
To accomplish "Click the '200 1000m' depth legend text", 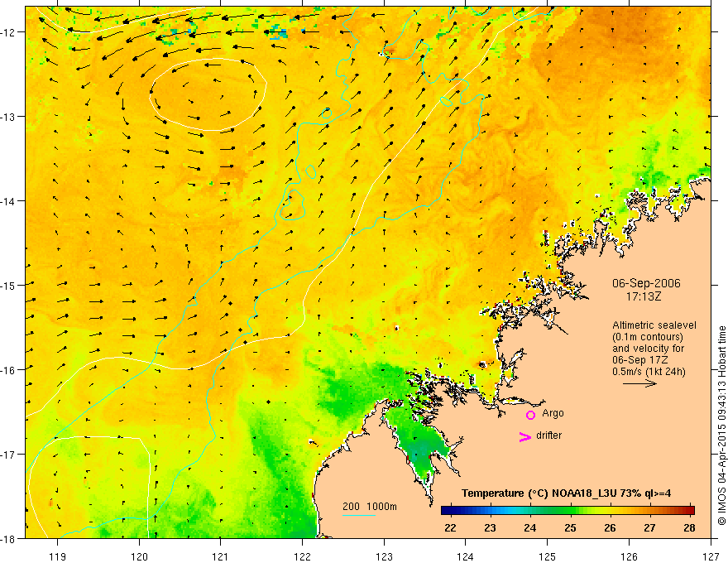I will [x=370, y=507].
